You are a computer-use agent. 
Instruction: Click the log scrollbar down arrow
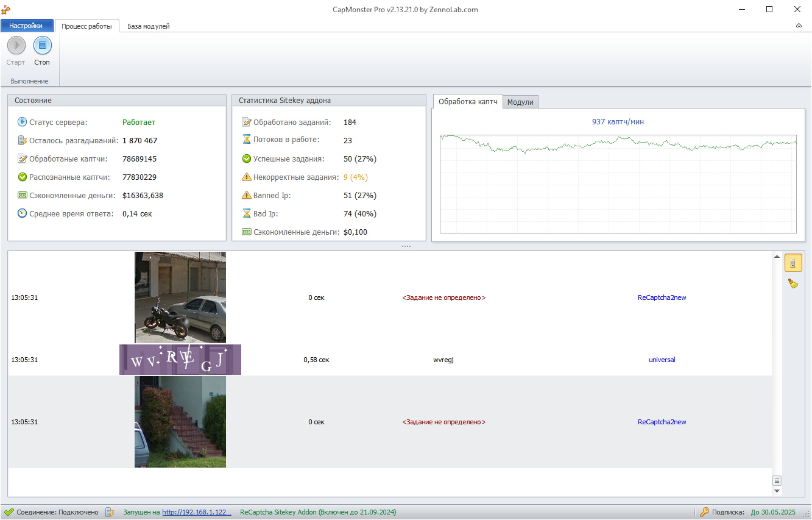777,491
